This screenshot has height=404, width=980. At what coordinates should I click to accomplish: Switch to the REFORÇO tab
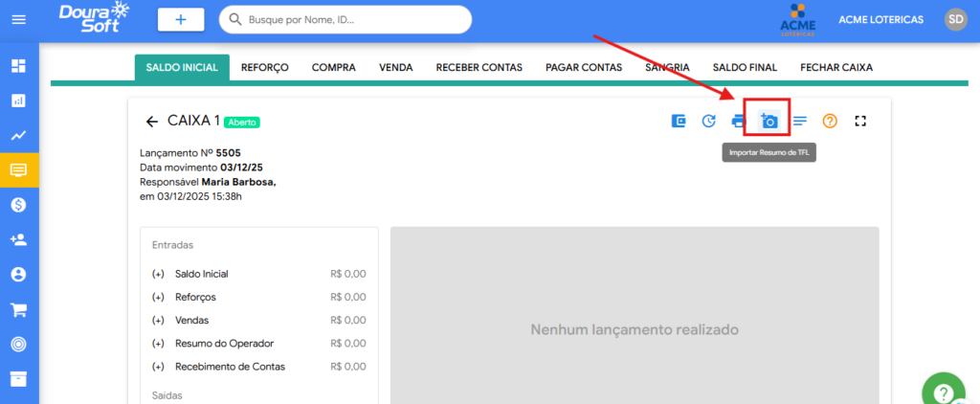click(265, 67)
